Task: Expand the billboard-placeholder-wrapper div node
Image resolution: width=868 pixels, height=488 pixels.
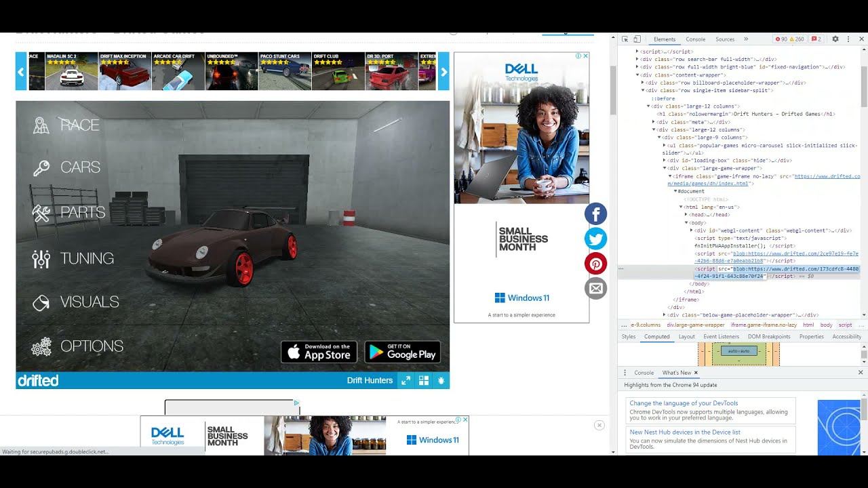Action: 643,83
